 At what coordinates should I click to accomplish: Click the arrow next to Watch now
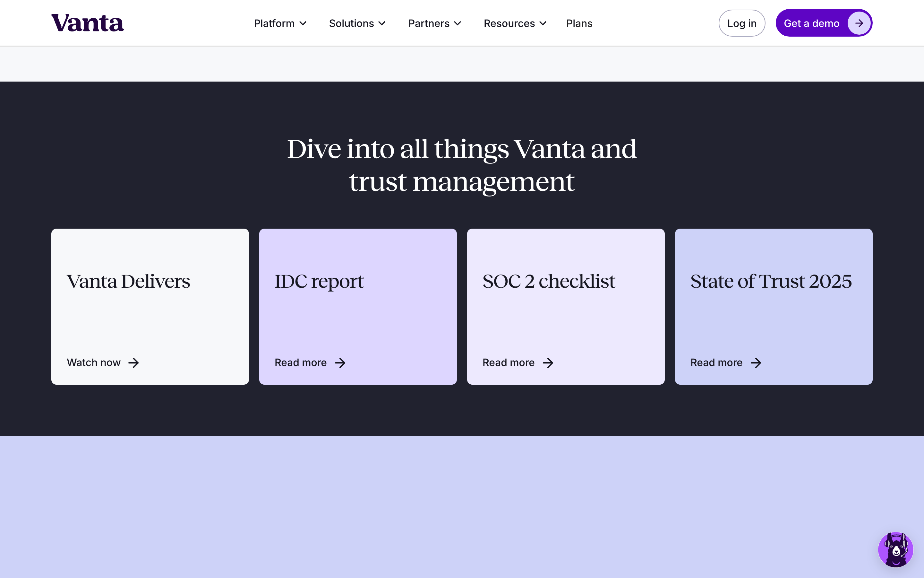[x=134, y=363]
